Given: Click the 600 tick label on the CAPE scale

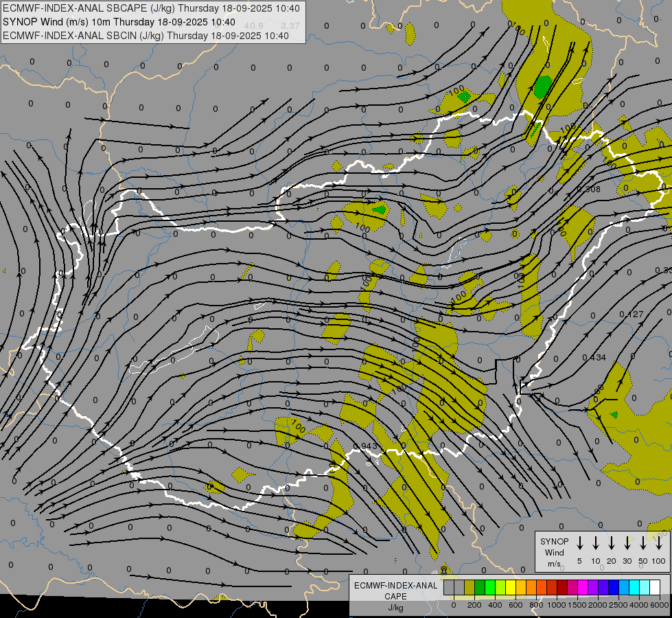Looking at the screenshot, I should point(515,605).
